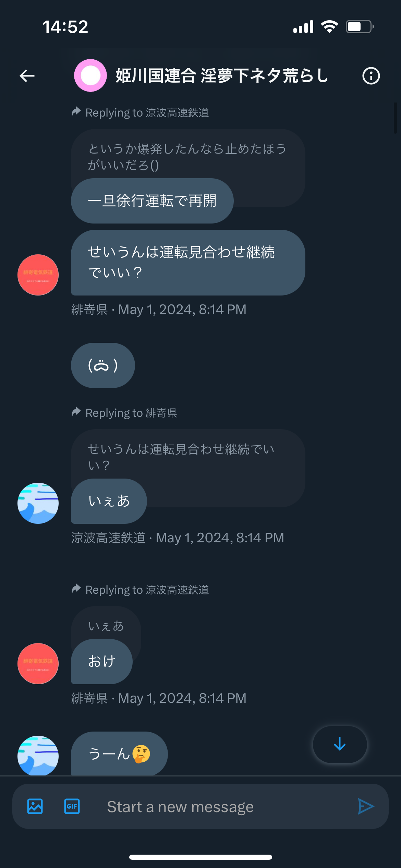Tap the (ㅁ) emoticon message bubble
401x868 pixels.
coord(103,365)
